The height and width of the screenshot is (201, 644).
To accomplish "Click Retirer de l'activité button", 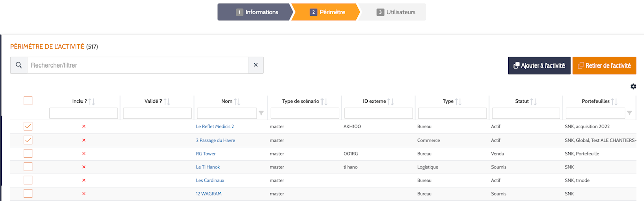I will 604,65.
